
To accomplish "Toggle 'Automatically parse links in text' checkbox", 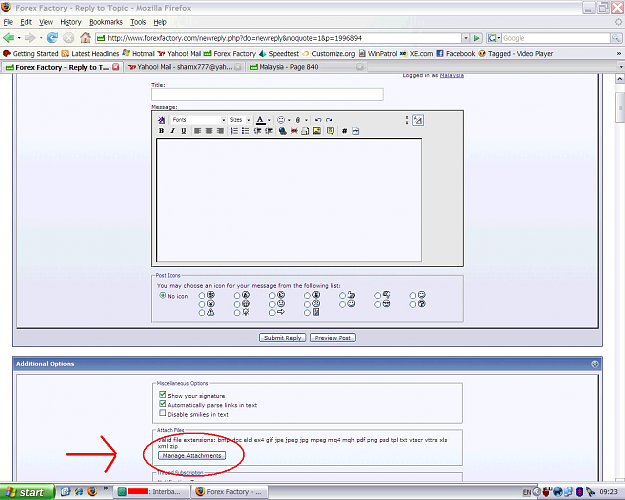I will [x=163, y=404].
